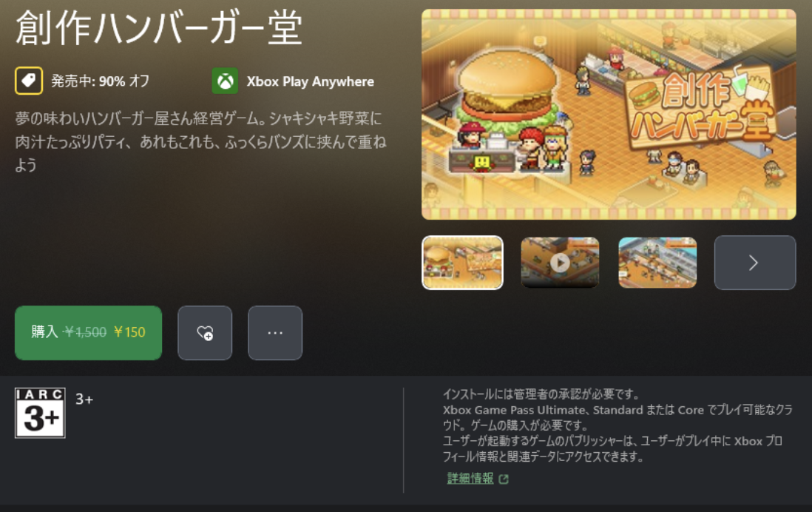
Task: Click the 3+ age rating text
Action: click(84, 399)
